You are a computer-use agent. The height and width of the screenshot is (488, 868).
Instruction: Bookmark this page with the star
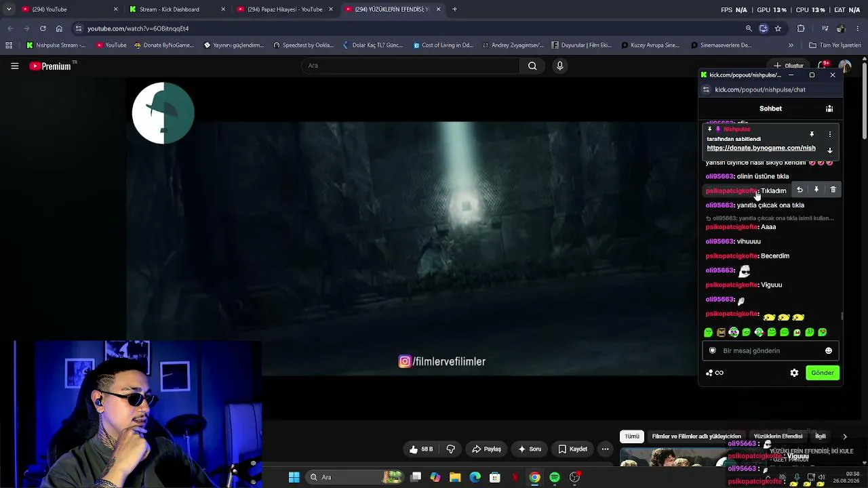point(778,28)
